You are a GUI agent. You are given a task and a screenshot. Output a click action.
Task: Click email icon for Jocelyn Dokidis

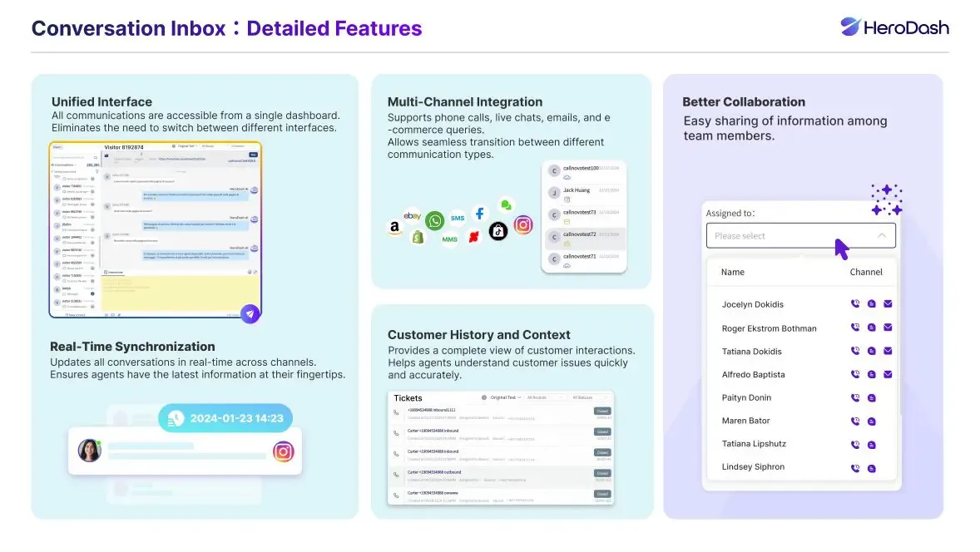point(888,304)
